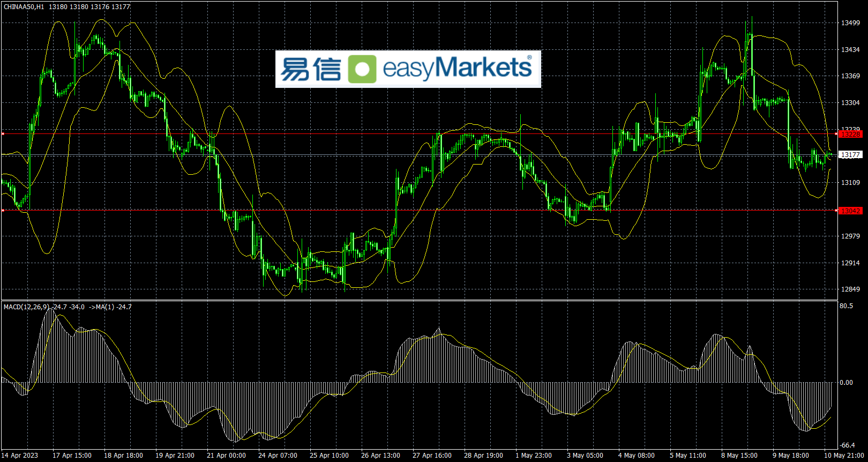Click the 8 May 15:00 time label
The height and width of the screenshot is (462, 868).
tap(739, 456)
